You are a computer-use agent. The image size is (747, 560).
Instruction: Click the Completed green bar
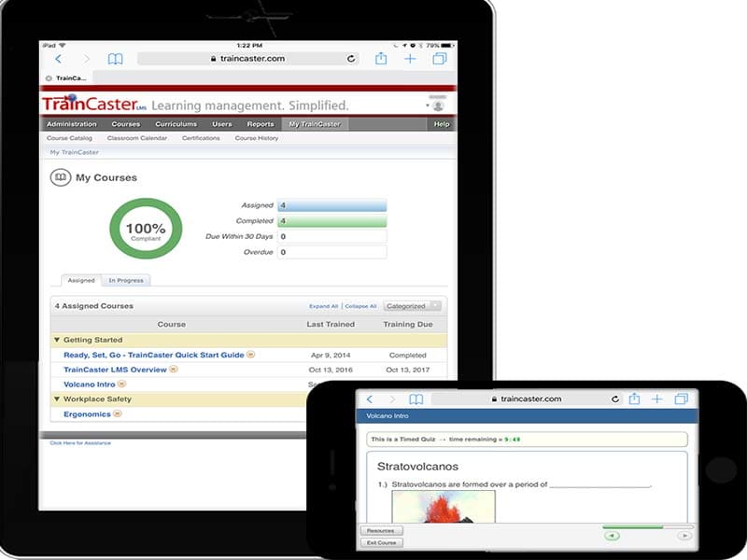point(331,221)
